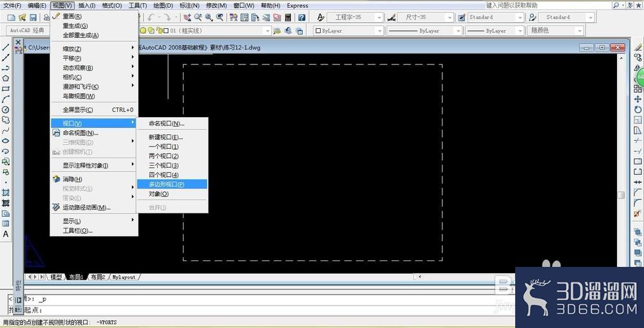The height and width of the screenshot is (328, 644).
Task: Choose 多边形视口(P) in viewport submenu
Action: [x=173, y=185]
